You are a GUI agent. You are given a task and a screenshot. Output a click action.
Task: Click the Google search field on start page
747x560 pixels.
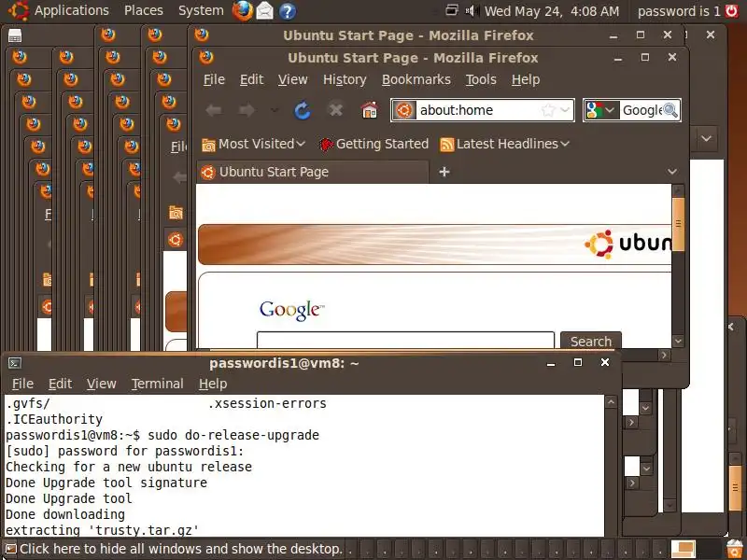pos(405,340)
